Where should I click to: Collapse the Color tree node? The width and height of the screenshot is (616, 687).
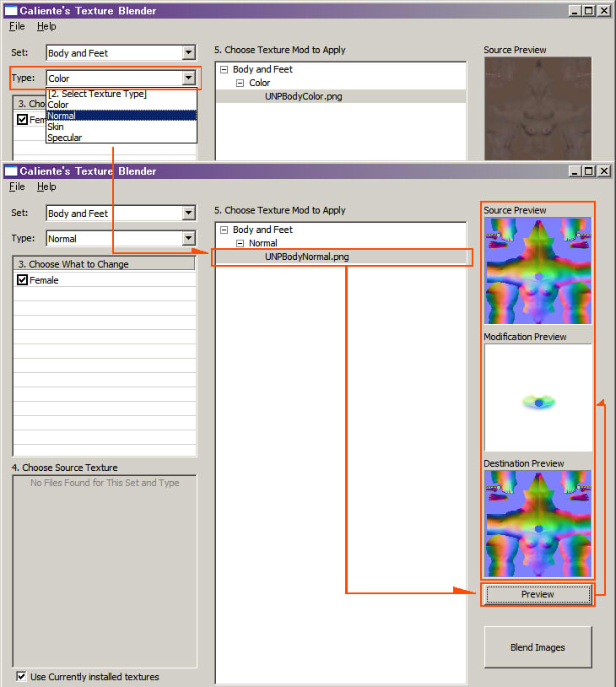coord(240,83)
